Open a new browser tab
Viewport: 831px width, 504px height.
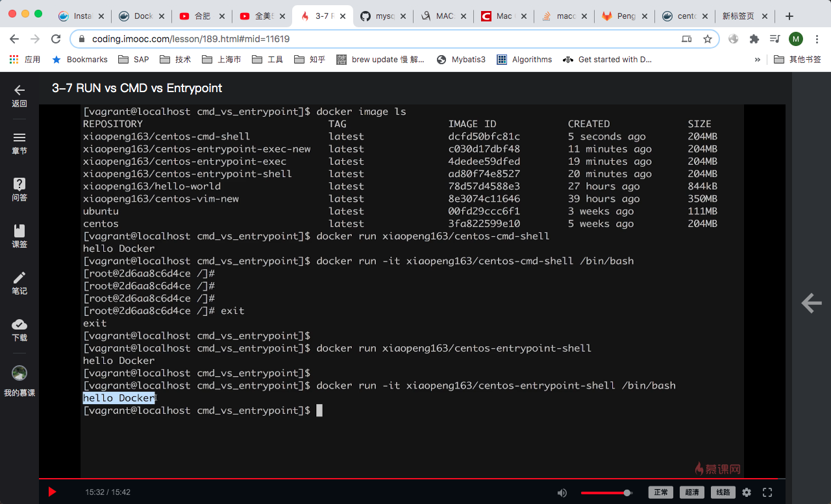pos(789,16)
